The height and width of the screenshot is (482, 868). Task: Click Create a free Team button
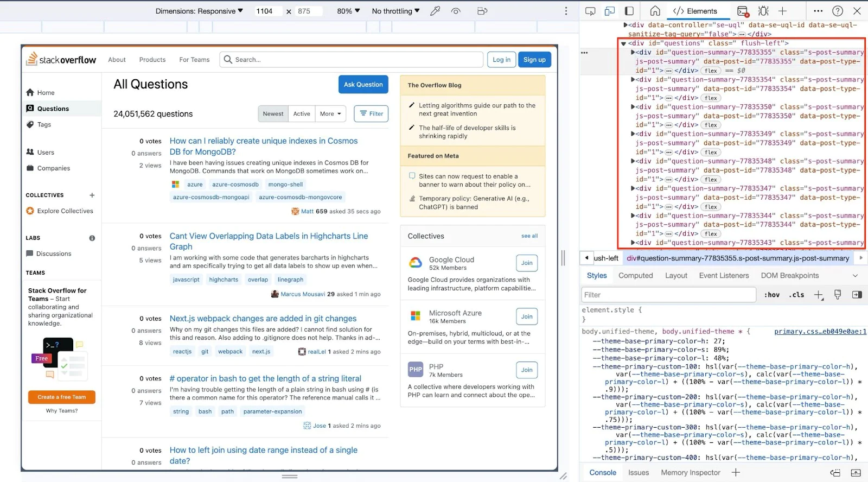[x=61, y=397]
